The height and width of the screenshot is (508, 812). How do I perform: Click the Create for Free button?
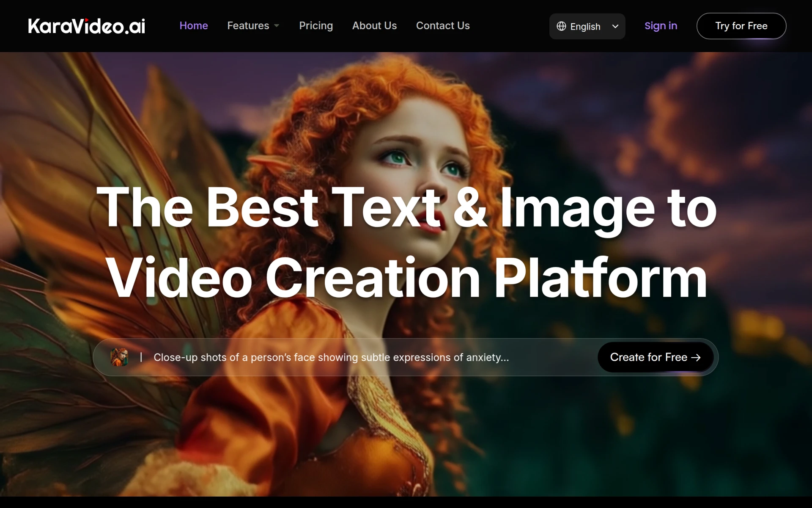(655, 357)
